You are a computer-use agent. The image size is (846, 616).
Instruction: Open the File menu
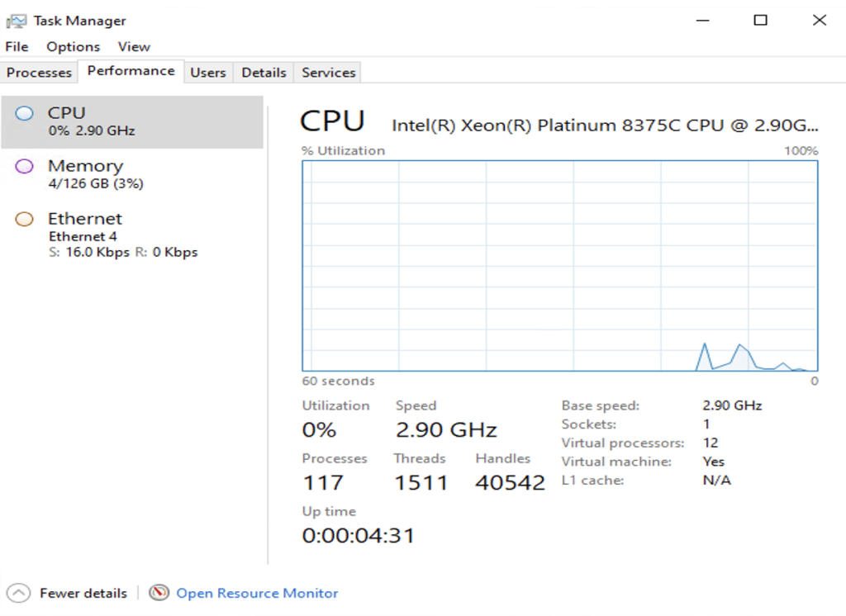(x=16, y=46)
